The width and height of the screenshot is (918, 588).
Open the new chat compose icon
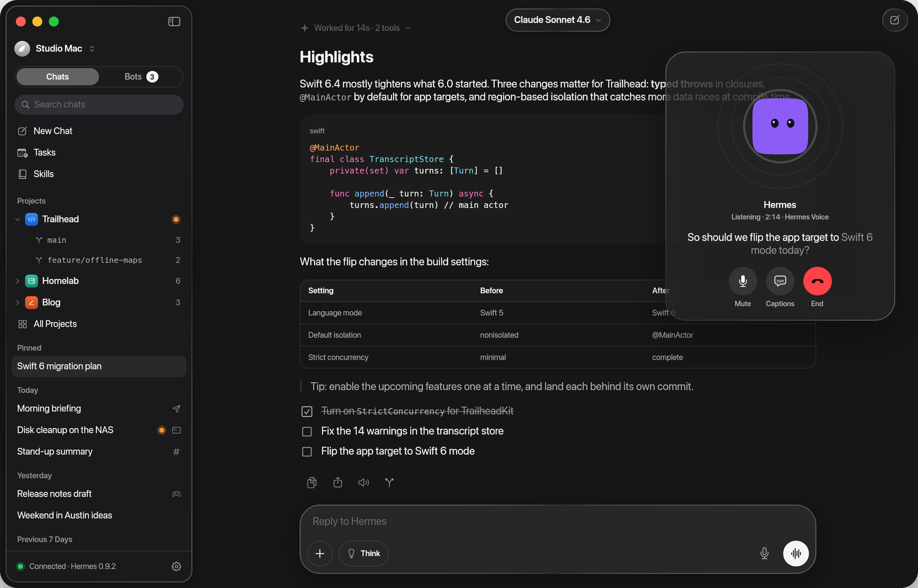point(894,20)
